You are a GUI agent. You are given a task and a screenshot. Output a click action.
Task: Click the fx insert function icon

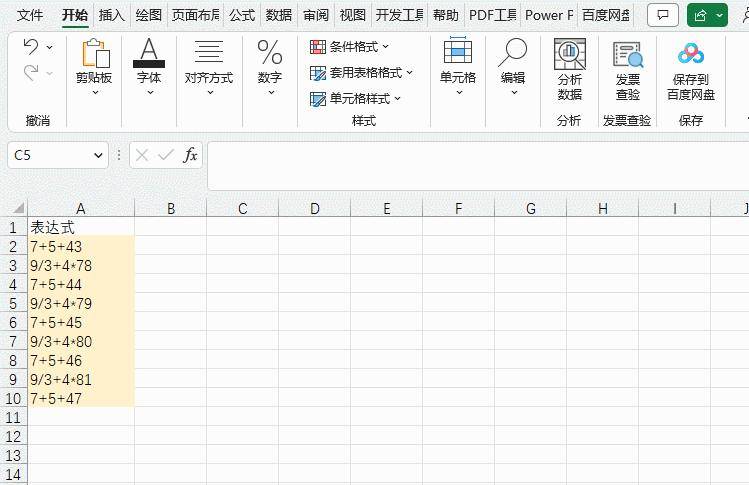(x=190, y=155)
